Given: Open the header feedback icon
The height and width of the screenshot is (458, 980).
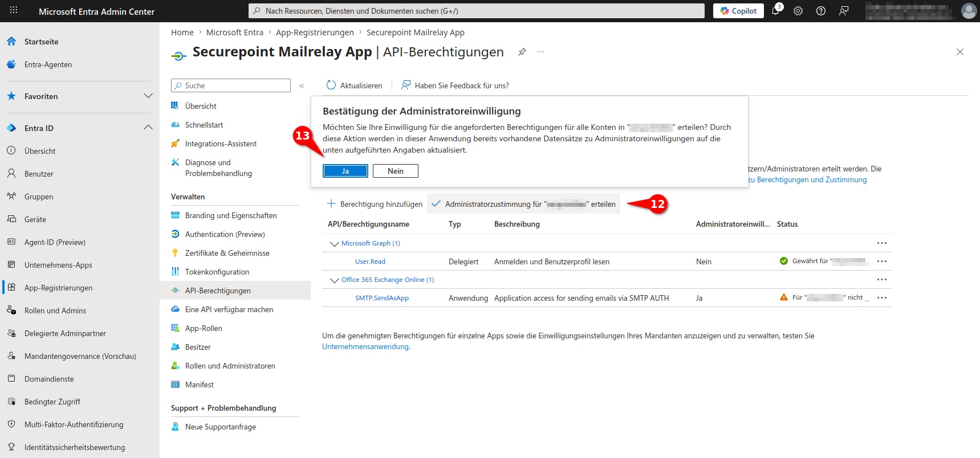Looking at the screenshot, I should pos(844,11).
